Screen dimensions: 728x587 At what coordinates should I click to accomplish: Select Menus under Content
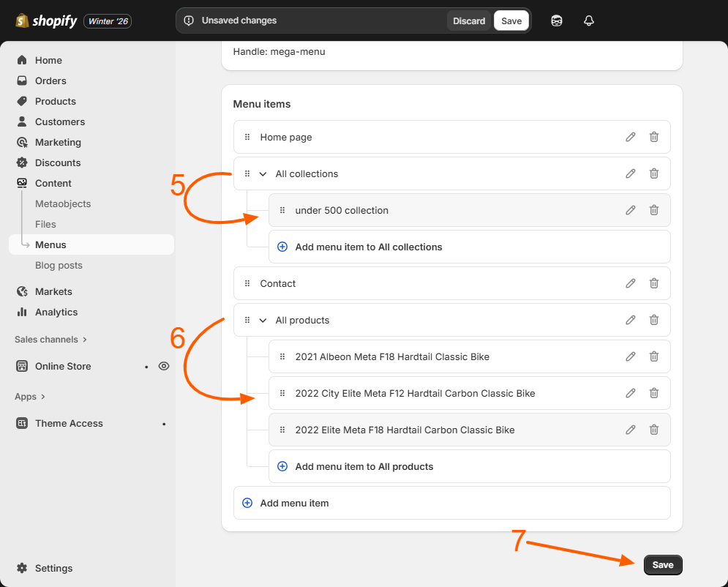(91, 244)
